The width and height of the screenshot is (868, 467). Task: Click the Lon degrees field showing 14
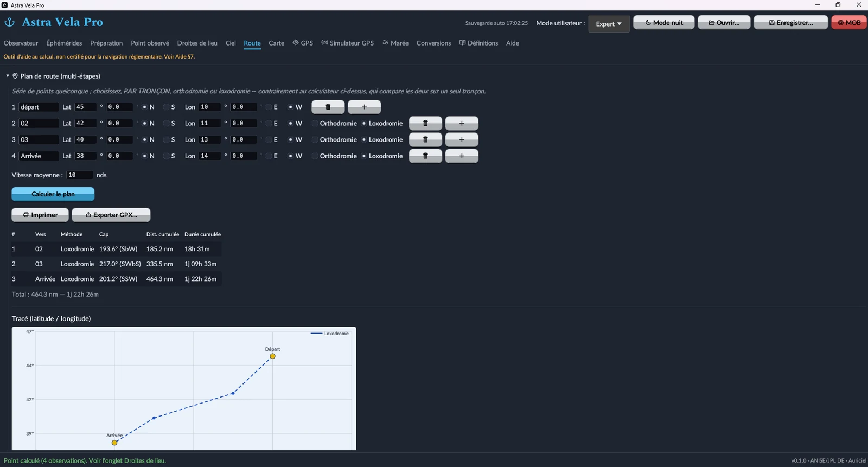209,156
